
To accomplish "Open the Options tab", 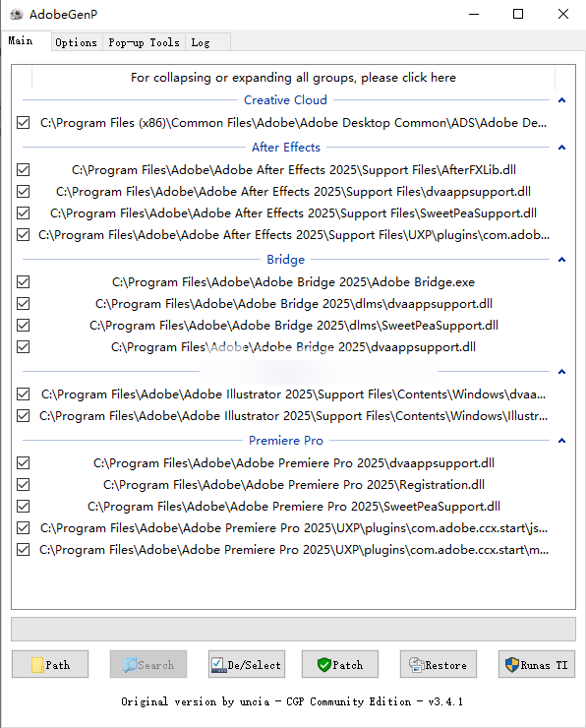I will pyautogui.click(x=76, y=42).
